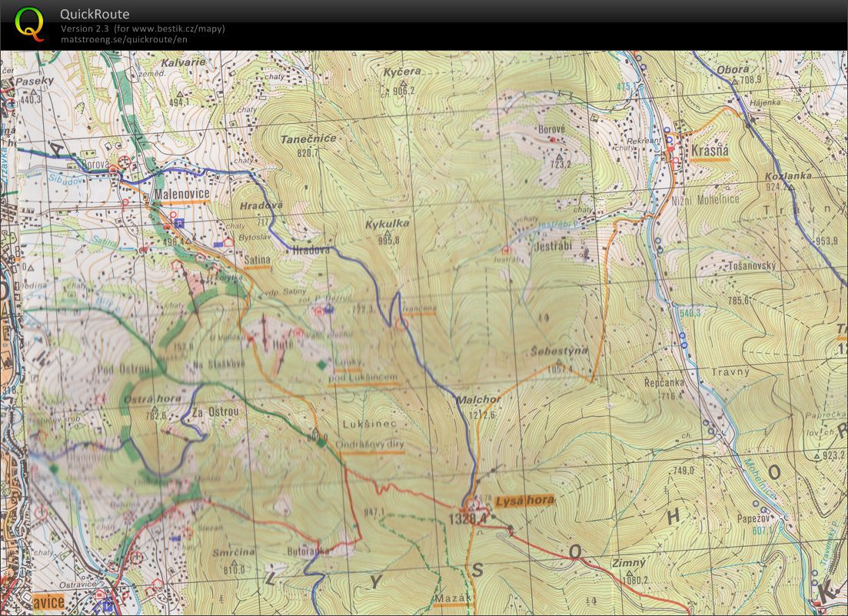Click the Krásná village label
Viewport: 848px width, 616px height.
point(710,151)
